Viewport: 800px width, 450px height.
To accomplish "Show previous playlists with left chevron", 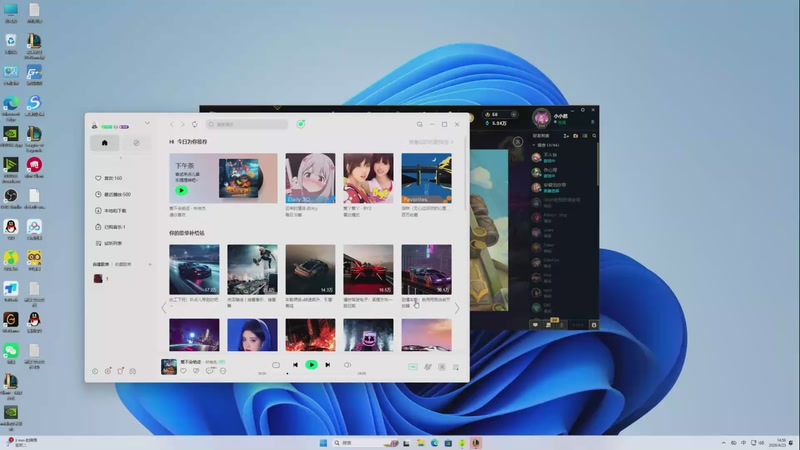I will click(x=164, y=308).
